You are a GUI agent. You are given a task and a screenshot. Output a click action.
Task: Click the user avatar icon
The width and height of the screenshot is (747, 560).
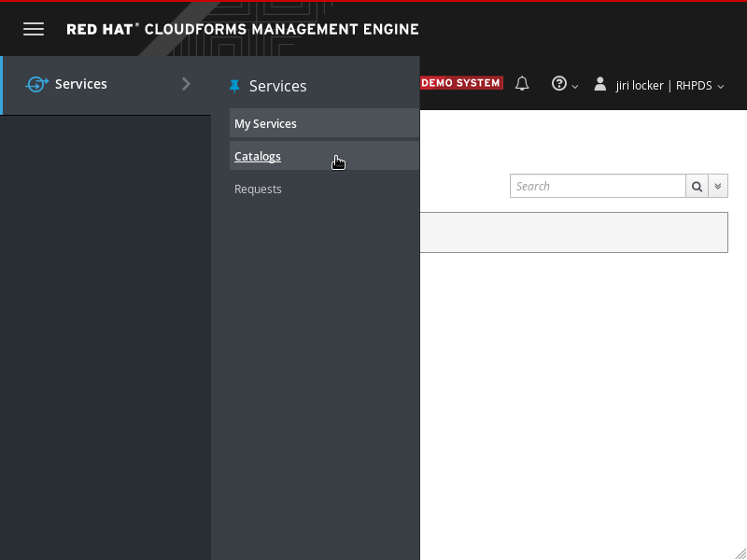click(600, 84)
